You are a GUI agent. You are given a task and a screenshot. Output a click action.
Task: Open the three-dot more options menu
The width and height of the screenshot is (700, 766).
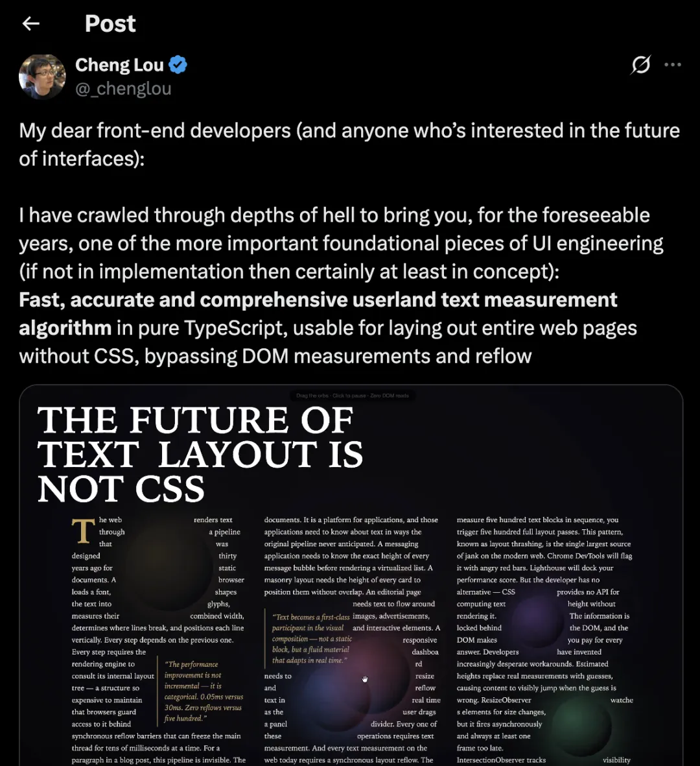(x=673, y=65)
